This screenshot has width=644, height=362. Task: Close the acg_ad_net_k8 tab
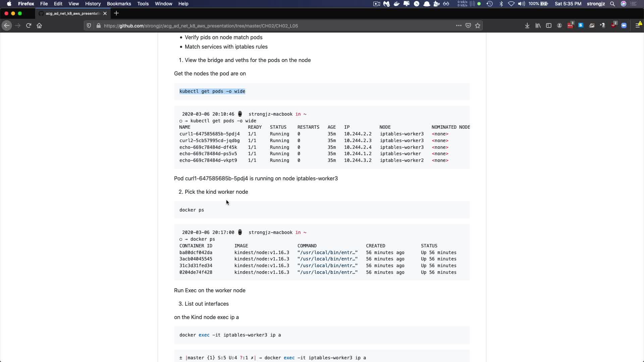point(105,13)
